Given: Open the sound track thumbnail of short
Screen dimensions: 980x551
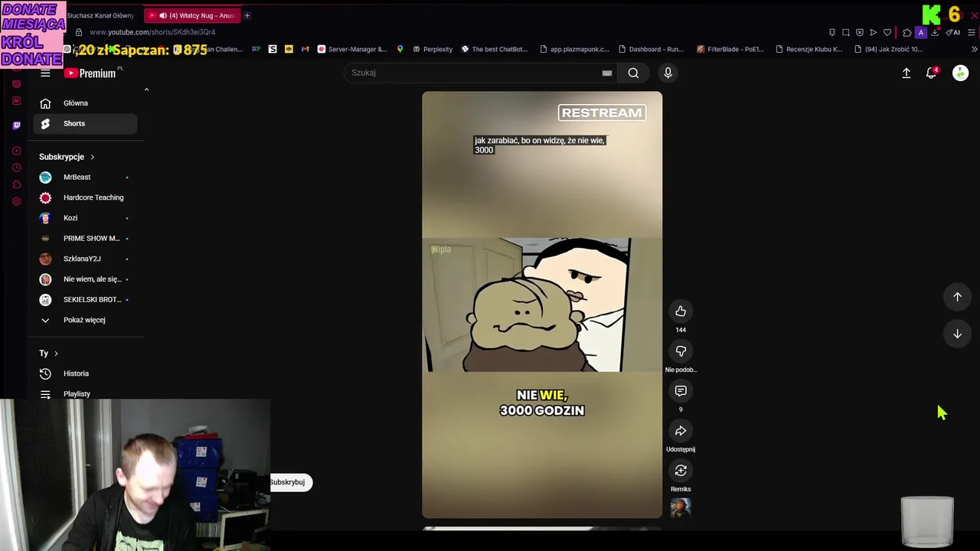Looking at the screenshot, I should 681,508.
